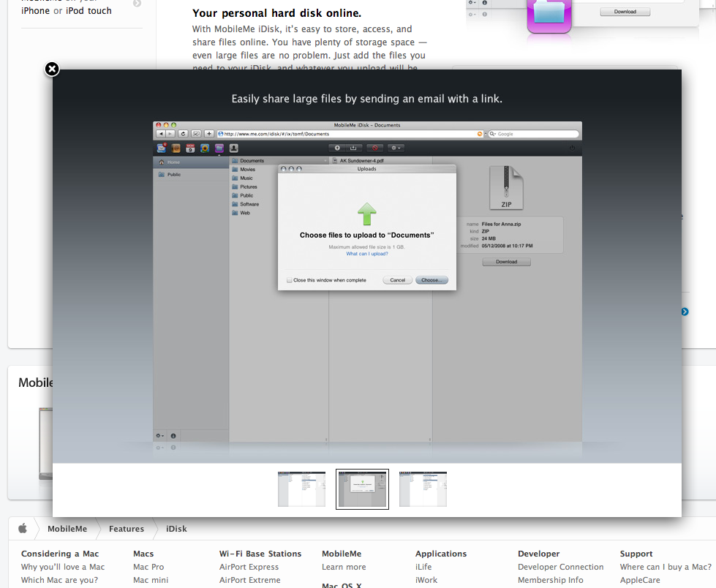Screen dimensions: 716x588
Task: Open the Documents folder row
Action: (x=279, y=161)
